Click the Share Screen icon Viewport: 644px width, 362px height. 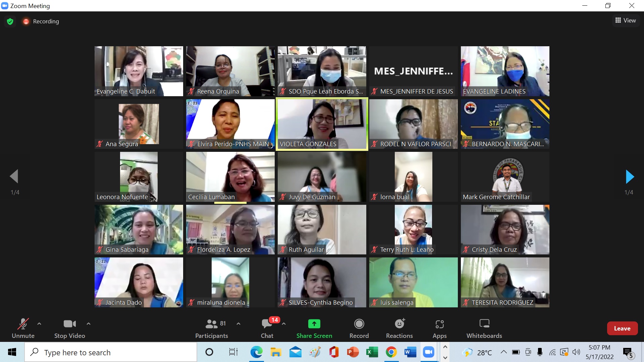[x=314, y=324]
